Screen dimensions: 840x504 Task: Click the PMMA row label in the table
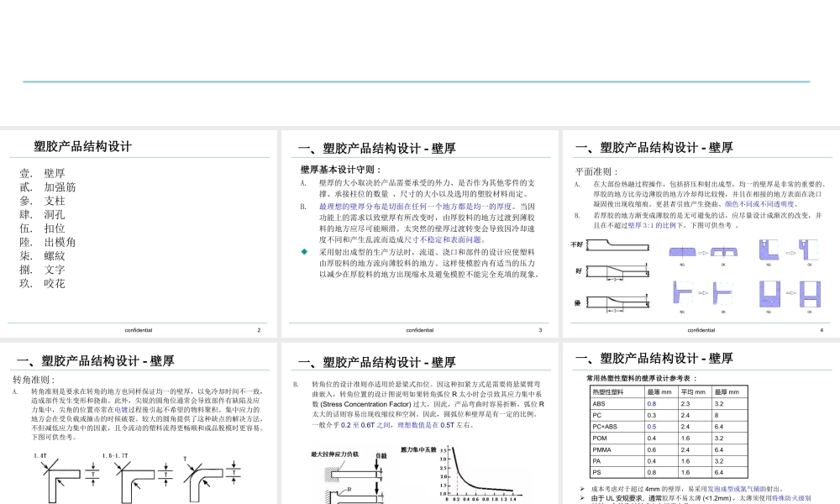click(602, 450)
